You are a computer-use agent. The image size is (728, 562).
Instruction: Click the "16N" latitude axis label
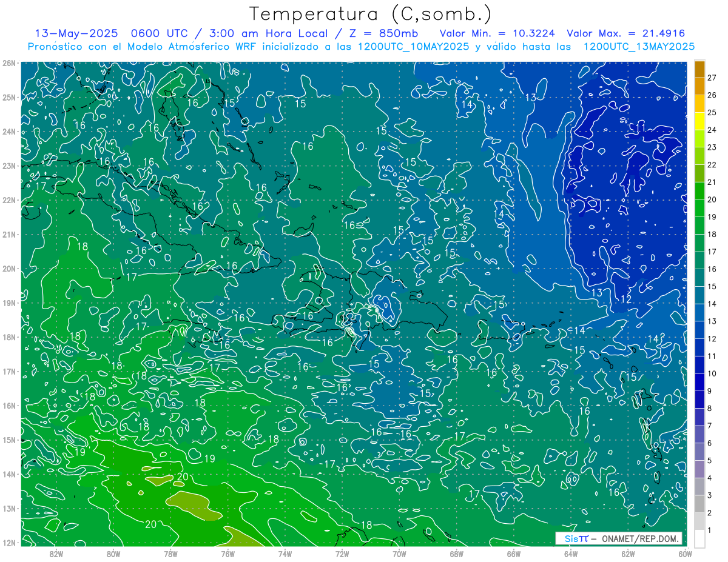[x=9, y=406]
